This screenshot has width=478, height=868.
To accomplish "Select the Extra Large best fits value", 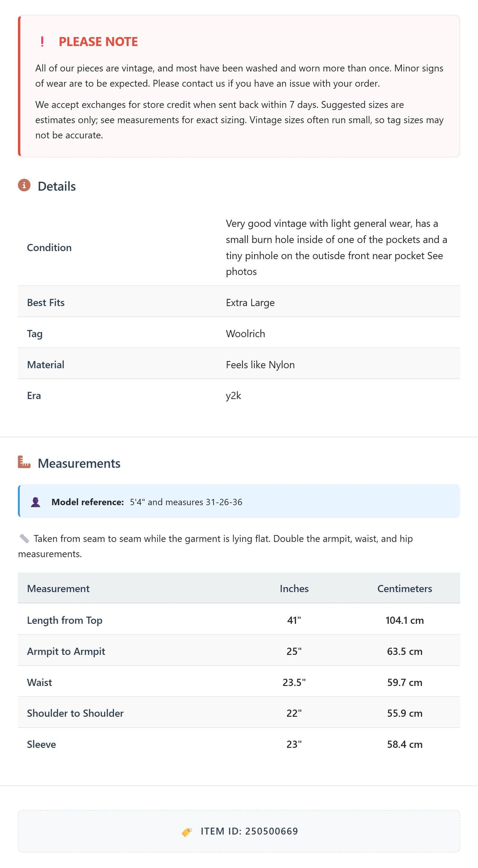I will [x=250, y=302].
